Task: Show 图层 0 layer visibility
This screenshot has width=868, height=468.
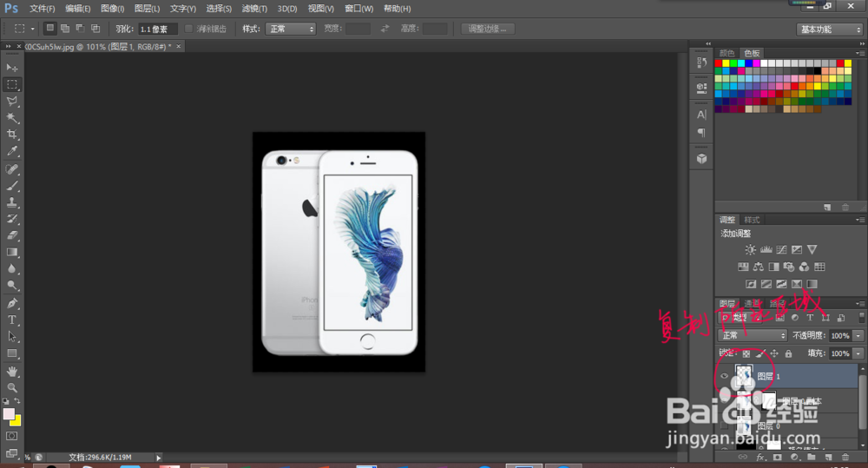Action: [x=724, y=426]
